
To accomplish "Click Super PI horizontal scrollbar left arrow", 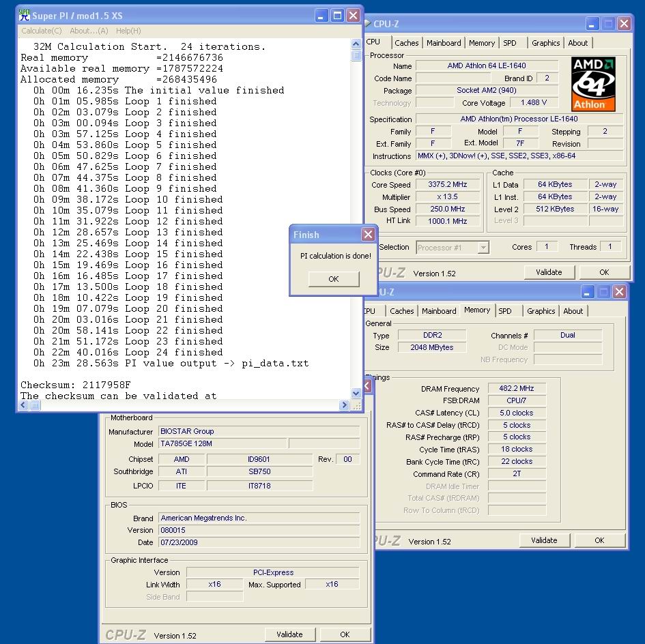I will pyautogui.click(x=23, y=405).
